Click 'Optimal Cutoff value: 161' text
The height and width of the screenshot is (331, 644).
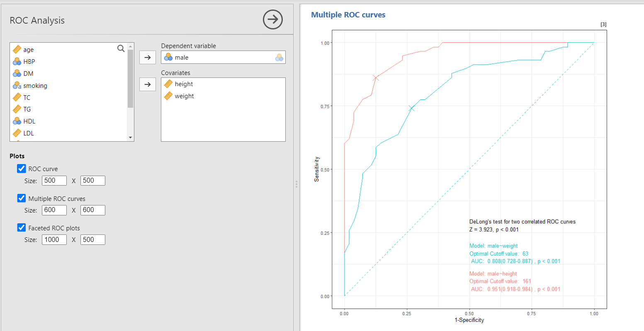pos(500,281)
